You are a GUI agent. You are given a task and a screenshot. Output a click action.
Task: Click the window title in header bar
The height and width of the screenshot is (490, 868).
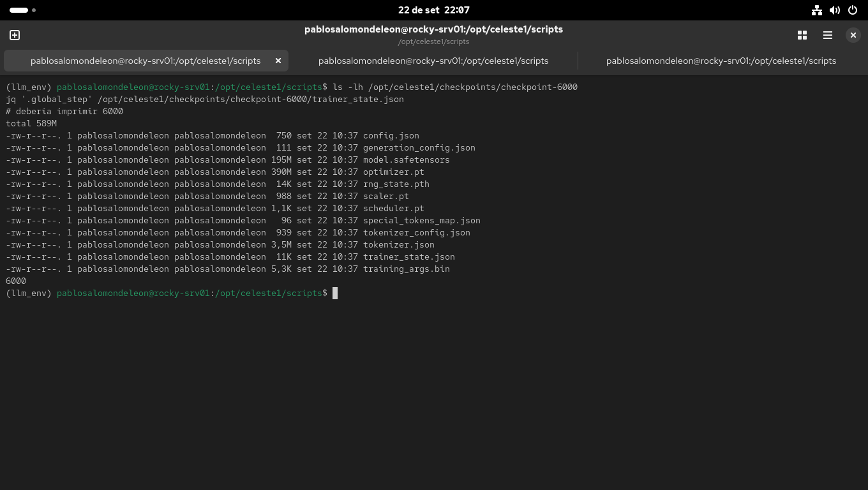(433, 29)
